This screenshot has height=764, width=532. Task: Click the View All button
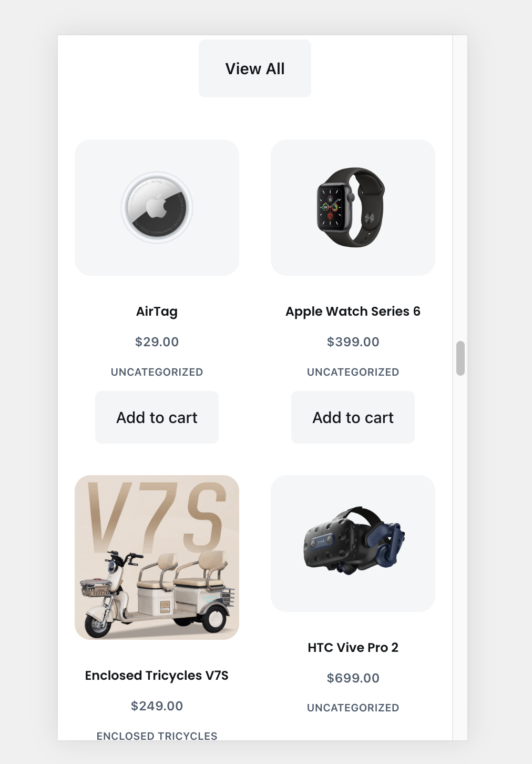click(x=255, y=68)
